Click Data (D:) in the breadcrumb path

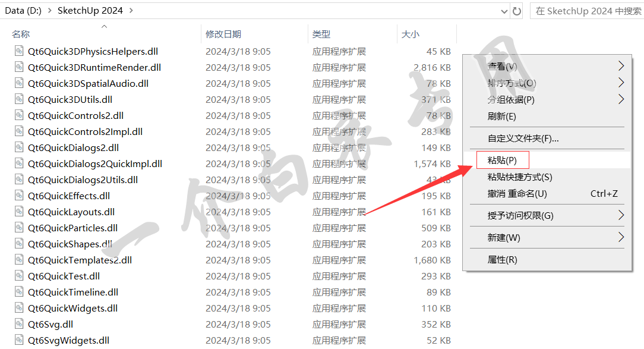pos(23,11)
